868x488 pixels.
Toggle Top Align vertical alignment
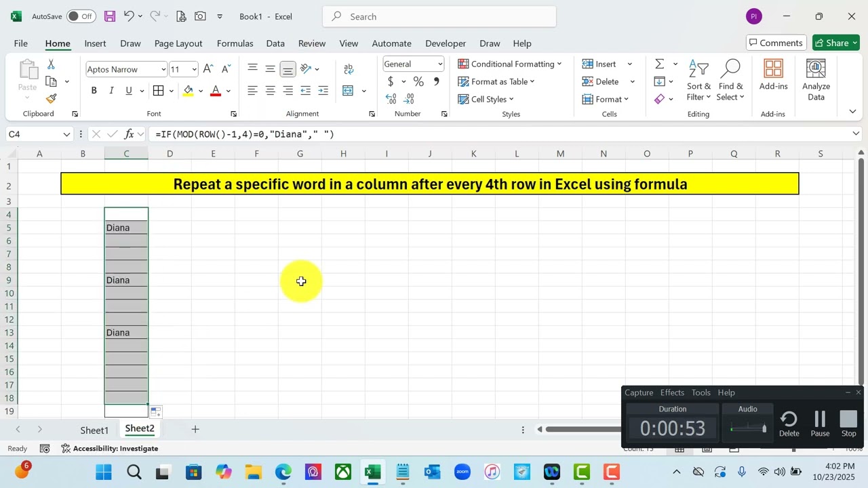252,69
